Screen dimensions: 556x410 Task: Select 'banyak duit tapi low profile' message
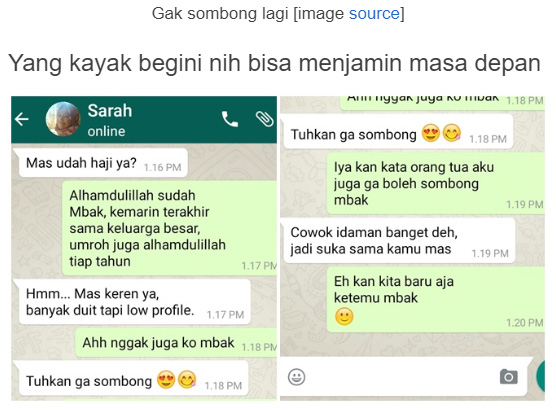[x=133, y=302]
